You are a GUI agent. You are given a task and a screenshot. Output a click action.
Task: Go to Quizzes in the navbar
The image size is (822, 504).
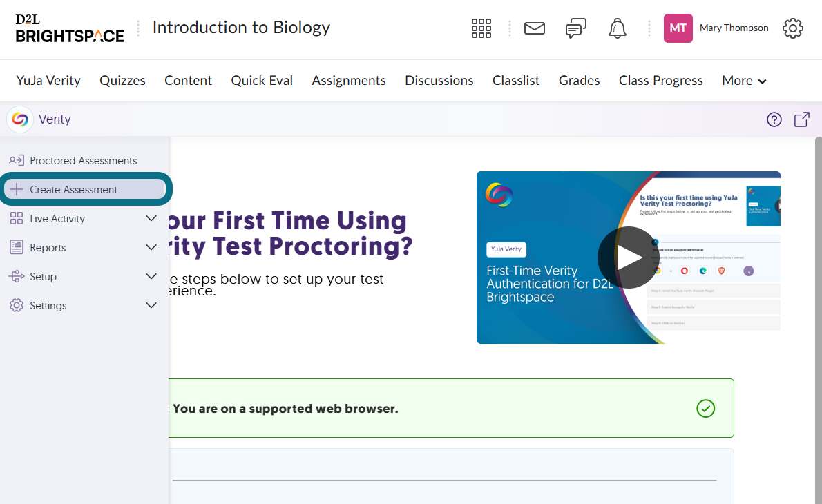tap(123, 81)
